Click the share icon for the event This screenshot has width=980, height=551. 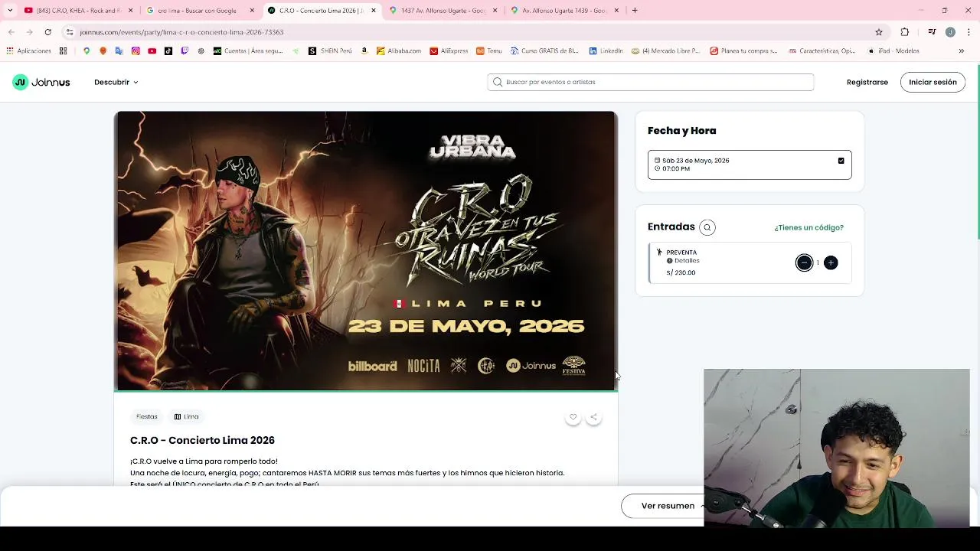click(593, 417)
